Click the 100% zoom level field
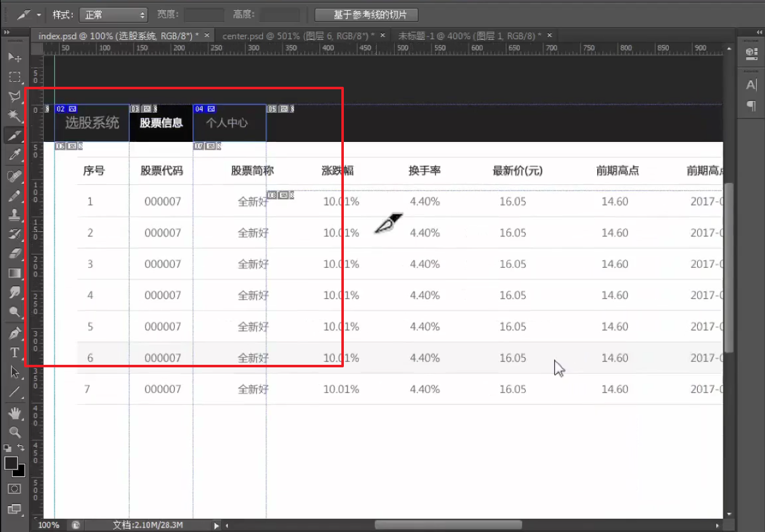 pyautogui.click(x=49, y=525)
